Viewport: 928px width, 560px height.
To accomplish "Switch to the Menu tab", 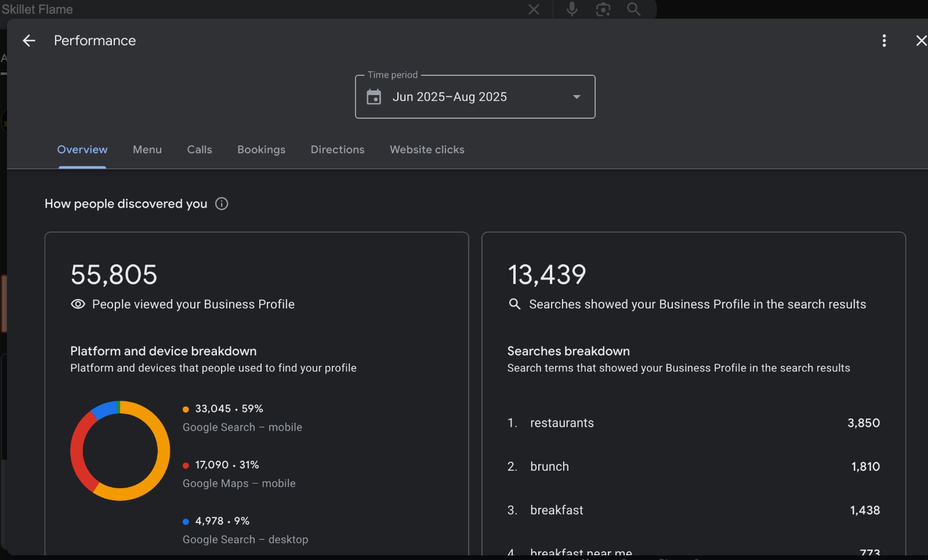I will point(147,150).
